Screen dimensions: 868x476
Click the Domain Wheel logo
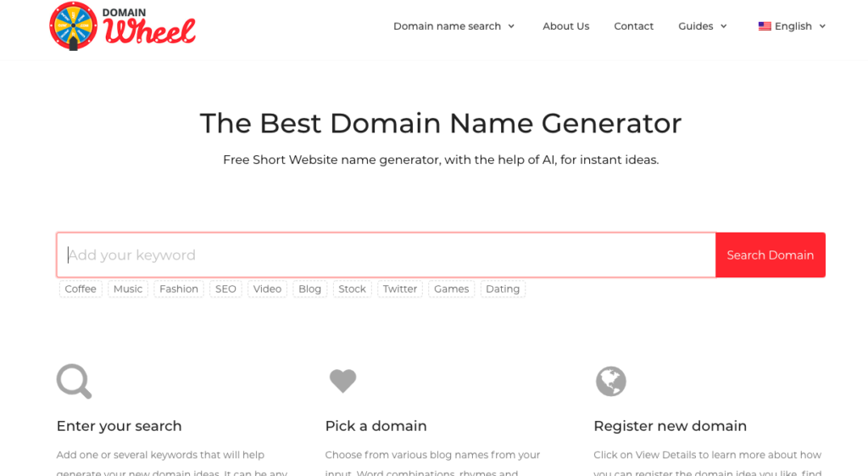(x=122, y=26)
